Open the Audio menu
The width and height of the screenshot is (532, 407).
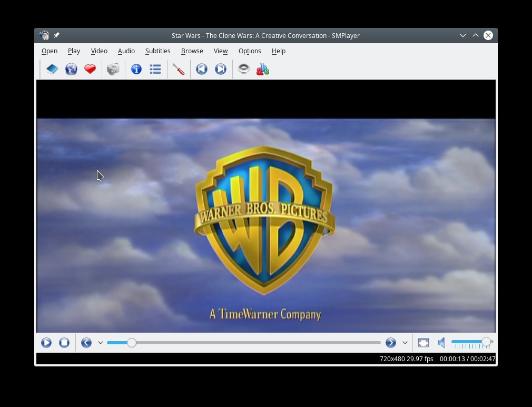point(126,51)
